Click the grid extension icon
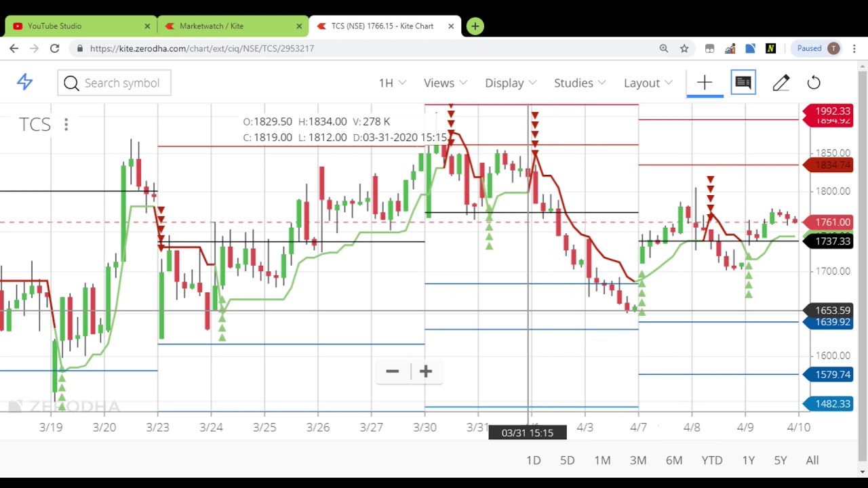Screen dimensions: 868x488 709,48
